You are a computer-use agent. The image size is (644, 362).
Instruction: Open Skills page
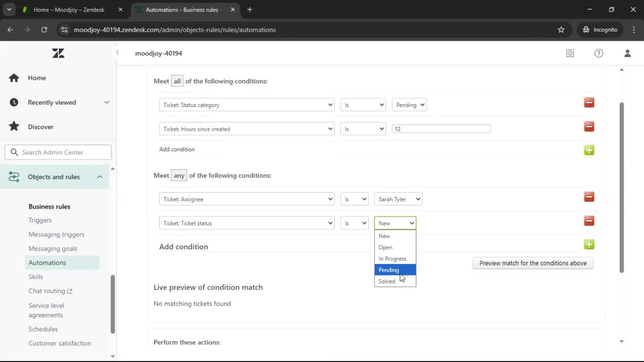[x=36, y=277]
